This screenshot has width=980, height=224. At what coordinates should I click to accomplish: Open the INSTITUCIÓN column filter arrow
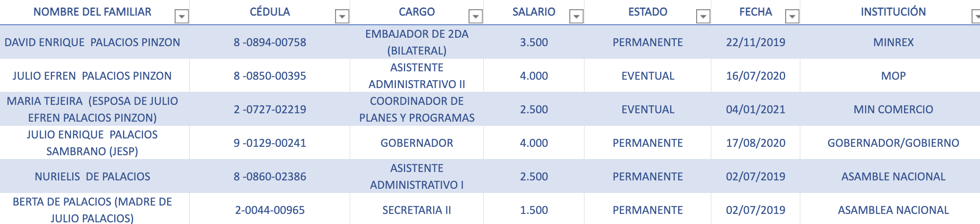976,16
